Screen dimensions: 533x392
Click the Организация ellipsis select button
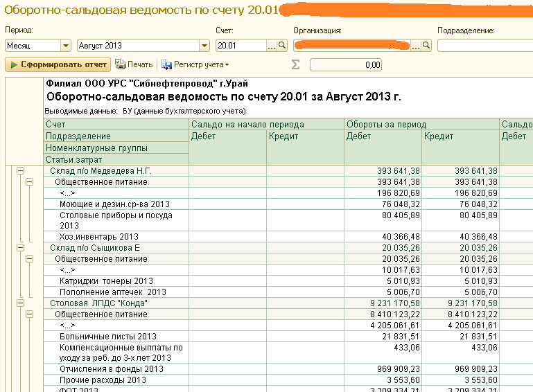click(416, 46)
